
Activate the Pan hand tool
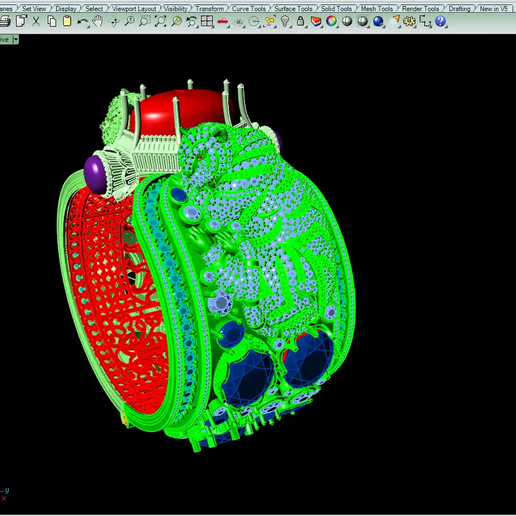point(98,22)
